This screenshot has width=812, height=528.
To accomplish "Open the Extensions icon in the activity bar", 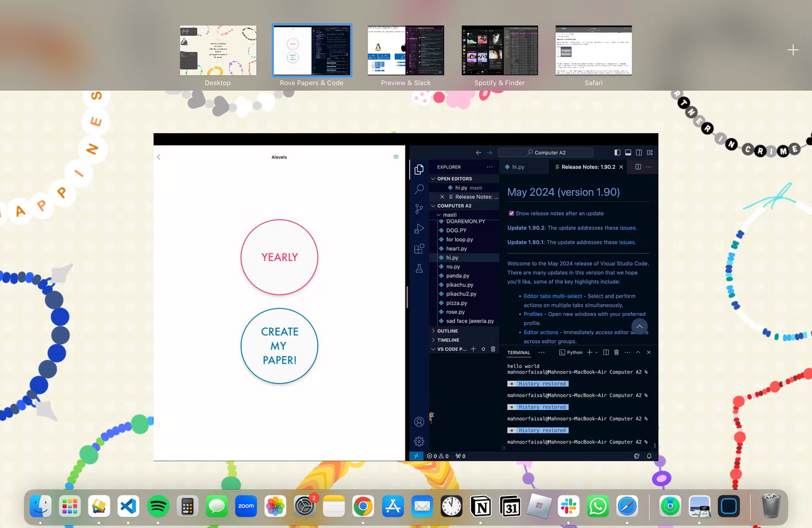I will pos(418,249).
